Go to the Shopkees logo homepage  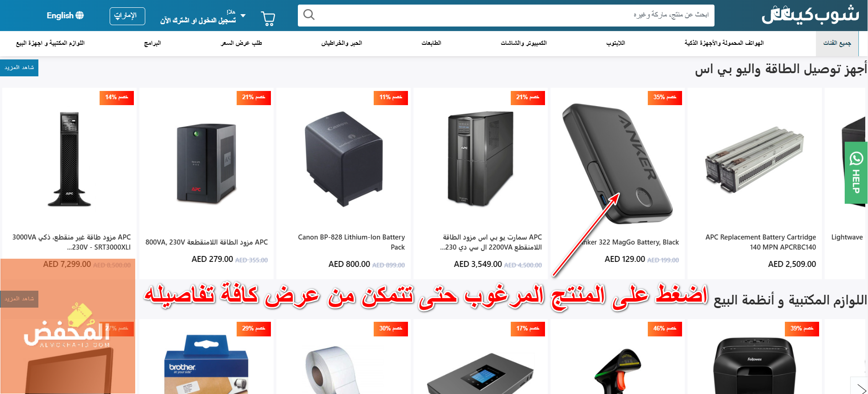(x=810, y=15)
